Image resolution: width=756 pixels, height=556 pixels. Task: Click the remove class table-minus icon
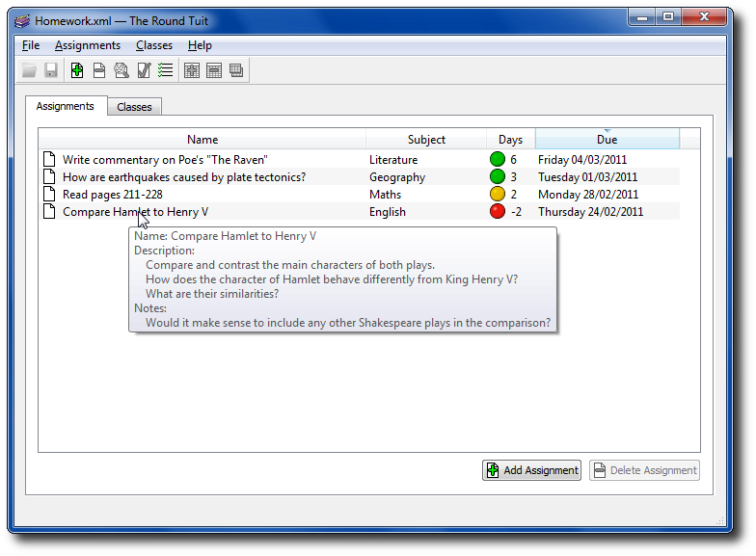tap(214, 70)
